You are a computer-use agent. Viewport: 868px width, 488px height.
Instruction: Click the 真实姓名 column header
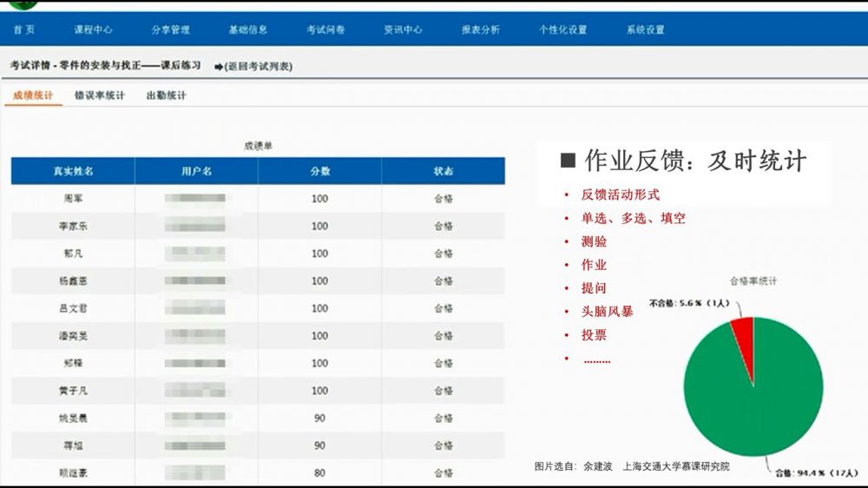point(73,171)
